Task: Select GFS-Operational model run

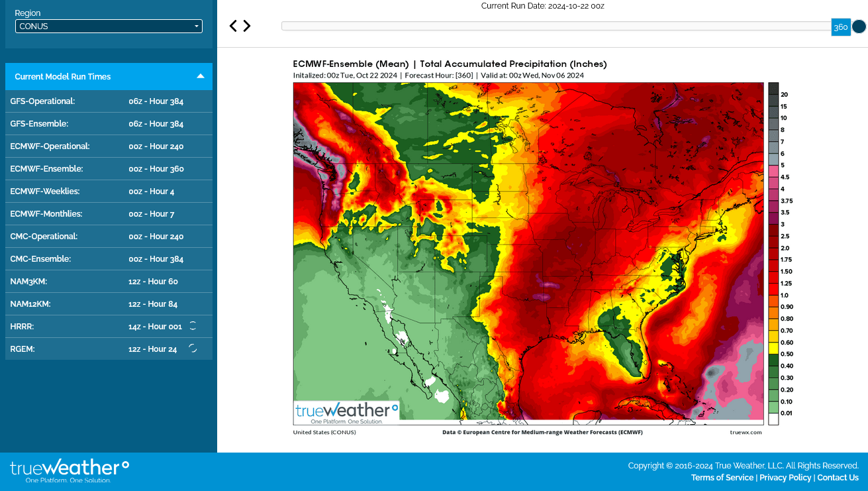Action: coord(109,101)
